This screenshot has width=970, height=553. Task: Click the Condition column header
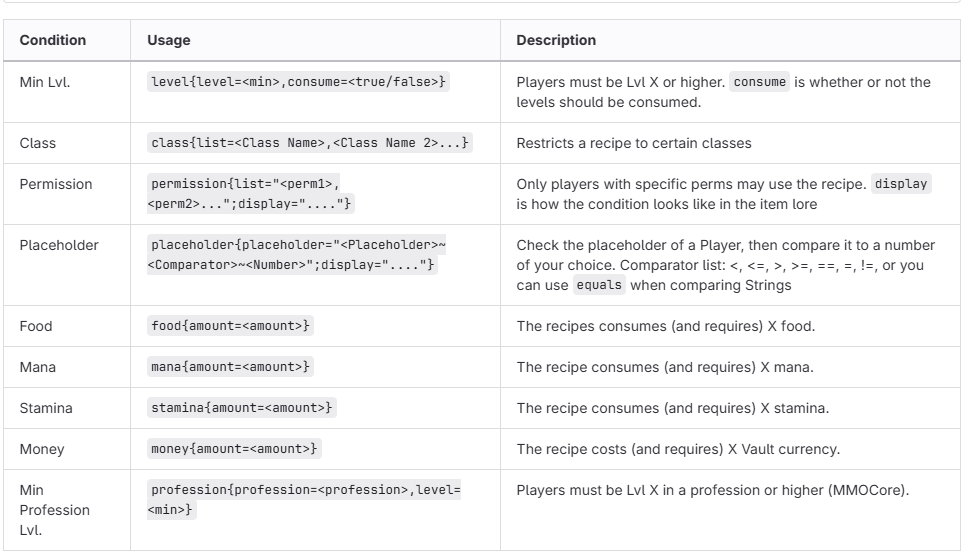[x=53, y=41]
